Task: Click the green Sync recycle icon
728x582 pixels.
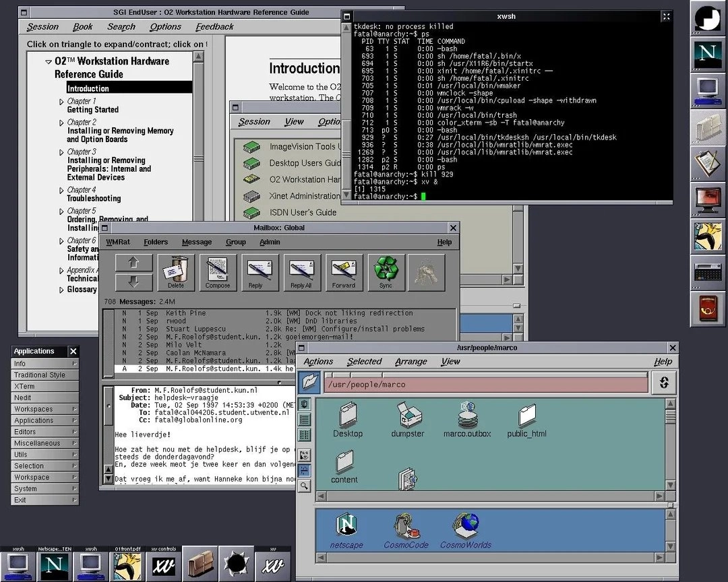Action: click(x=386, y=271)
